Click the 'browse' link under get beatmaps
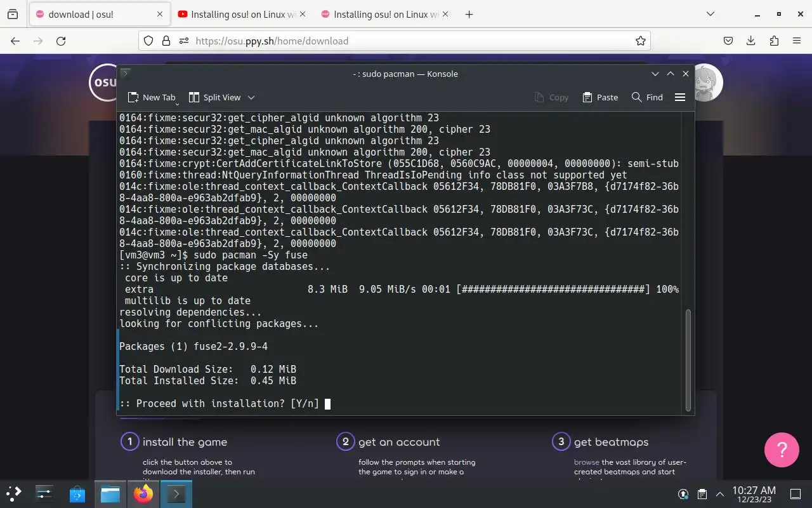 (587, 462)
